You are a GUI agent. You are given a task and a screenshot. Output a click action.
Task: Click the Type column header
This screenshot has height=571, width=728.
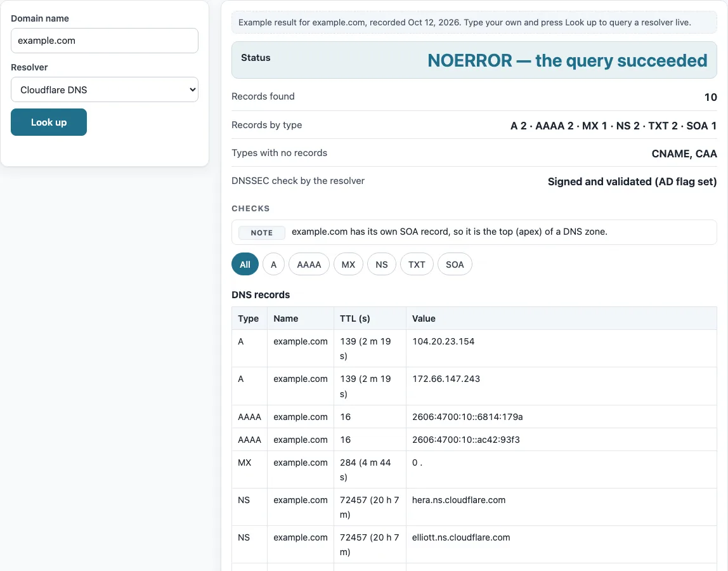coord(249,318)
